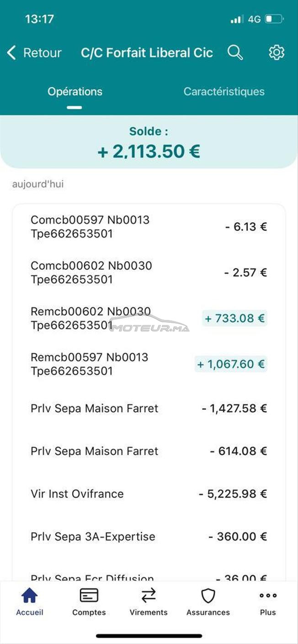Screen dimensions: 298x644
Task: Go to Accueil home icon
Action: pyautogui.click(x=30, y=595)
